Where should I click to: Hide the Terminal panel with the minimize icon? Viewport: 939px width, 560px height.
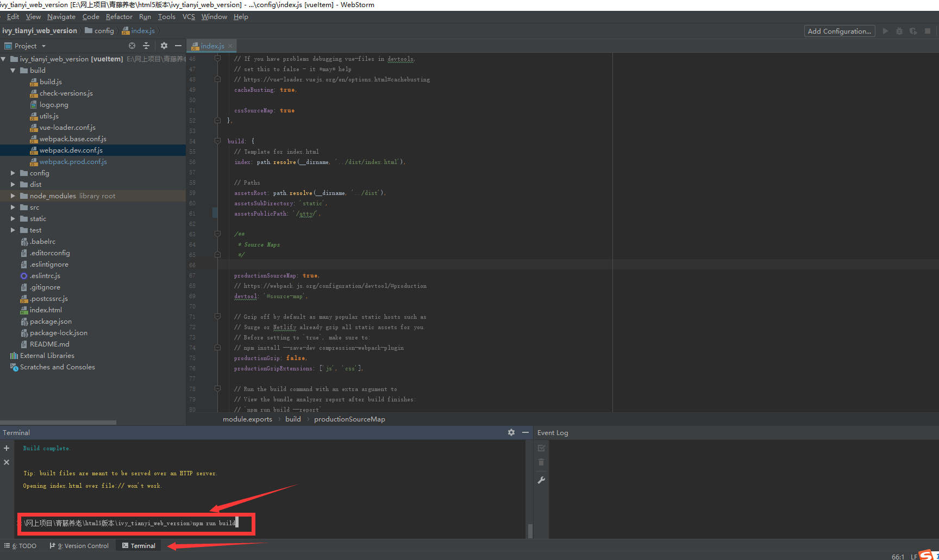pos(525,432)
